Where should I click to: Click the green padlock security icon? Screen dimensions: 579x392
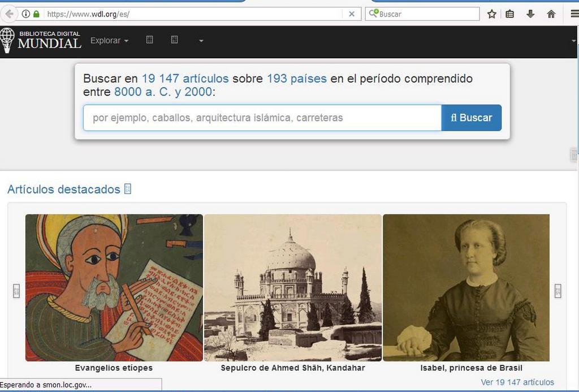36,14
